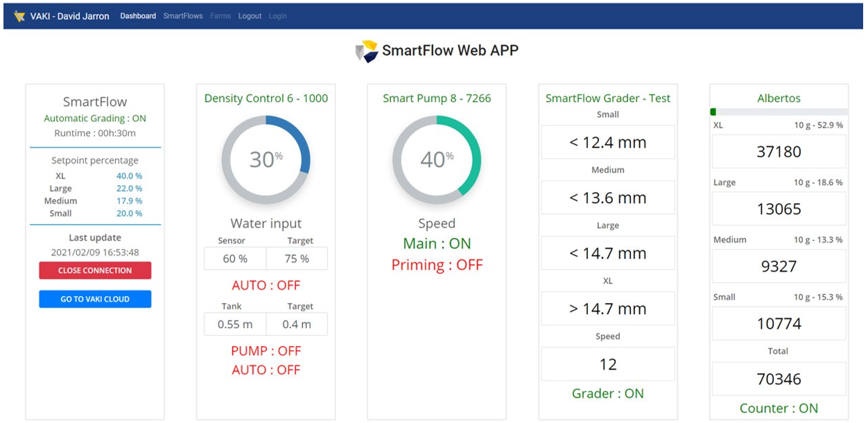868x423 pixels.
Task: Click VAKI - David Jarron brand link
Action: coord(69,16)
